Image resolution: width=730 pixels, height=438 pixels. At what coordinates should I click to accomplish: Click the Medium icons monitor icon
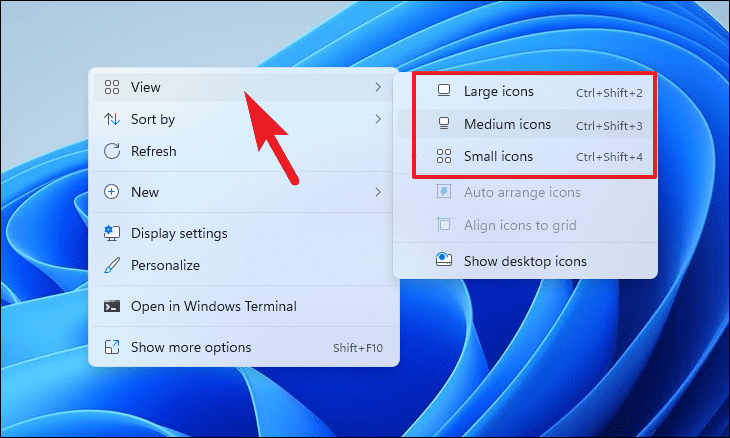click(x=444, y=123)
